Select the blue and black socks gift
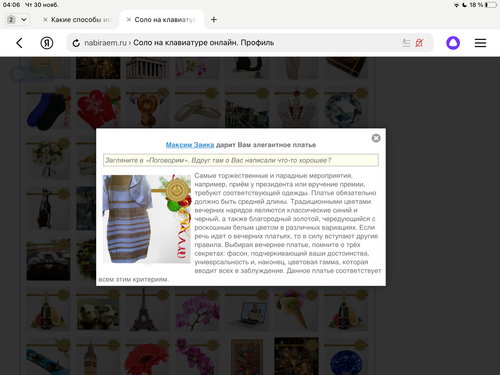Image resolution: width=500 pixels, height=375 pixels. coord(48,108)
